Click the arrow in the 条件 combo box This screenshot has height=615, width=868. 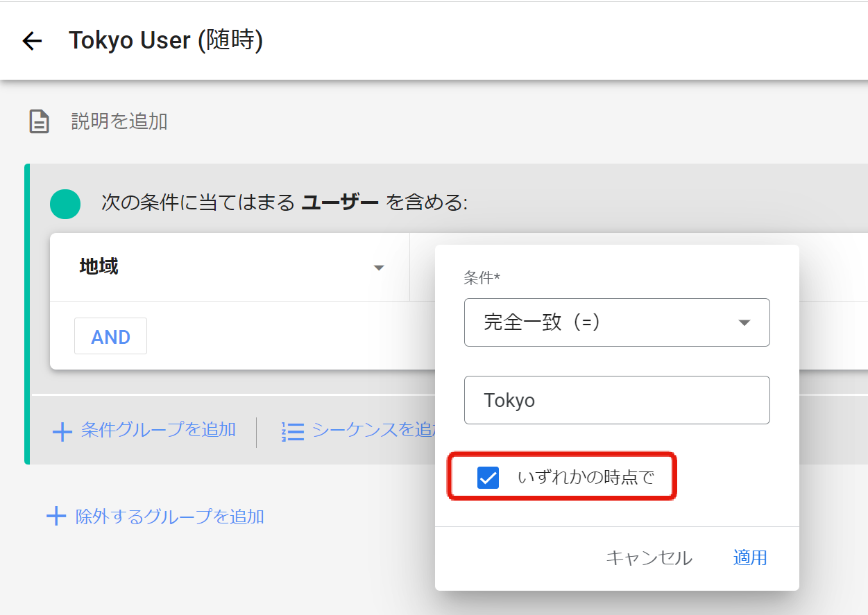[744, 323]
